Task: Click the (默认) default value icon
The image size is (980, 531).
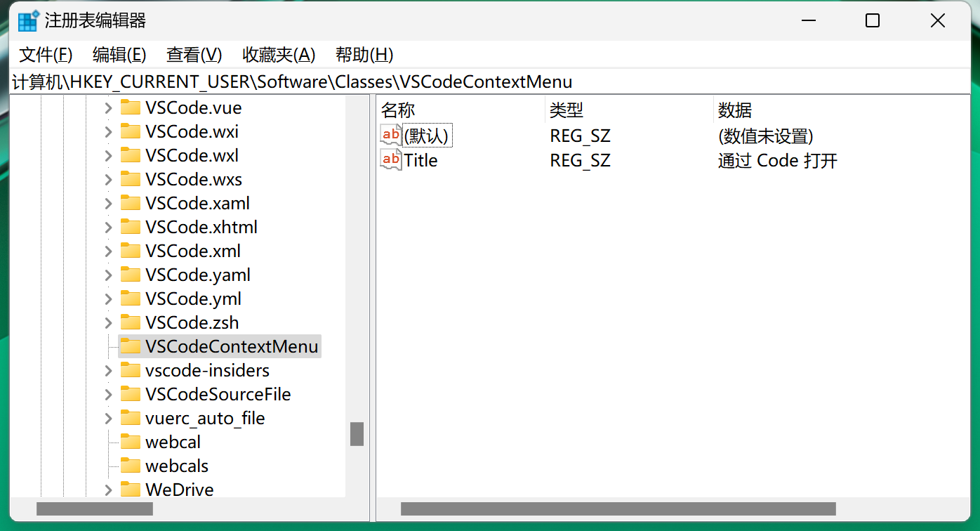Action: click(x=391, y=135)
